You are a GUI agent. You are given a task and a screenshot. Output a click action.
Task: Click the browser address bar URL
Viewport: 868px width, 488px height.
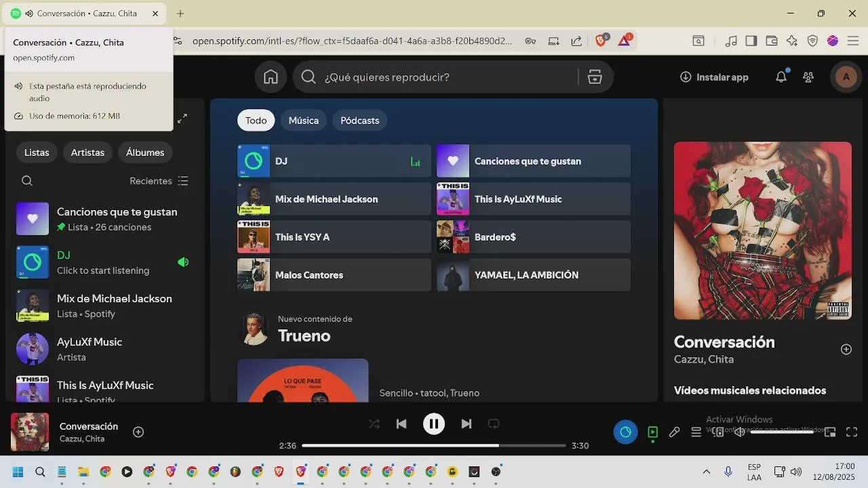tap(353, 41)
